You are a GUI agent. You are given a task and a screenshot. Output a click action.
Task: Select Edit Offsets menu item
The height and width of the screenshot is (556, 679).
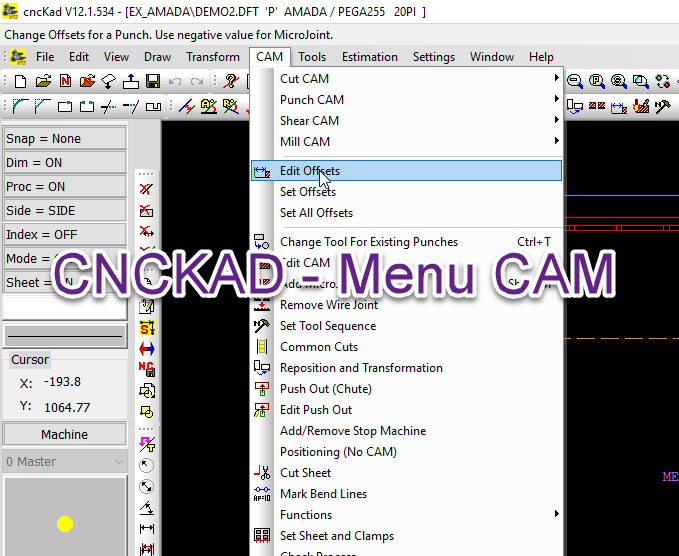coord(406,171)
